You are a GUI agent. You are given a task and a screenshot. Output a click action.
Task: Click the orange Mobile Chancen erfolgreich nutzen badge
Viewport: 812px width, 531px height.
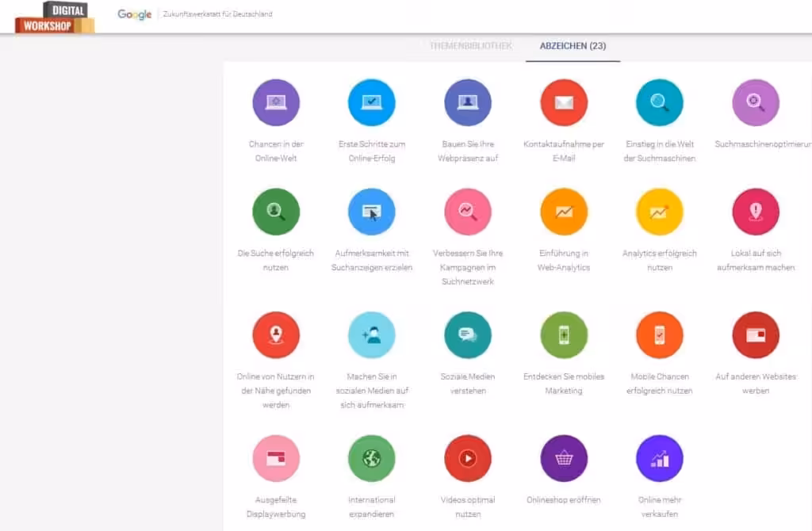point(660,335)
